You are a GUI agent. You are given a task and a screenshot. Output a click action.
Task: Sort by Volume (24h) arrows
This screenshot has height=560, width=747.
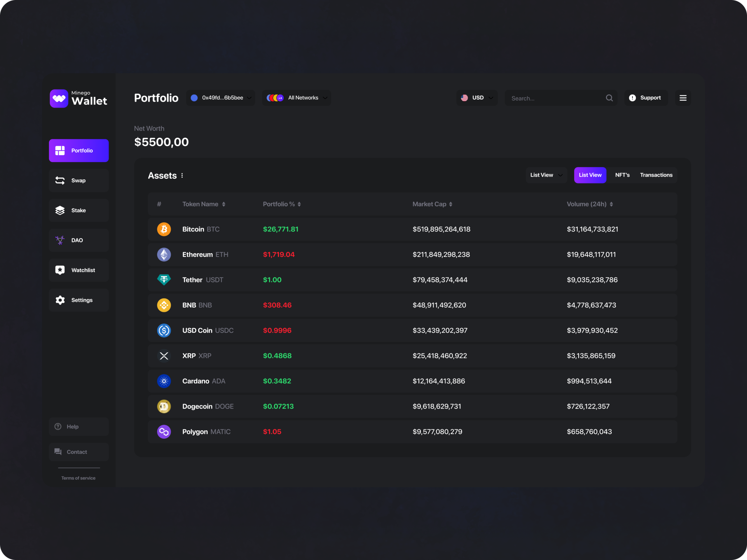point(611,204)
